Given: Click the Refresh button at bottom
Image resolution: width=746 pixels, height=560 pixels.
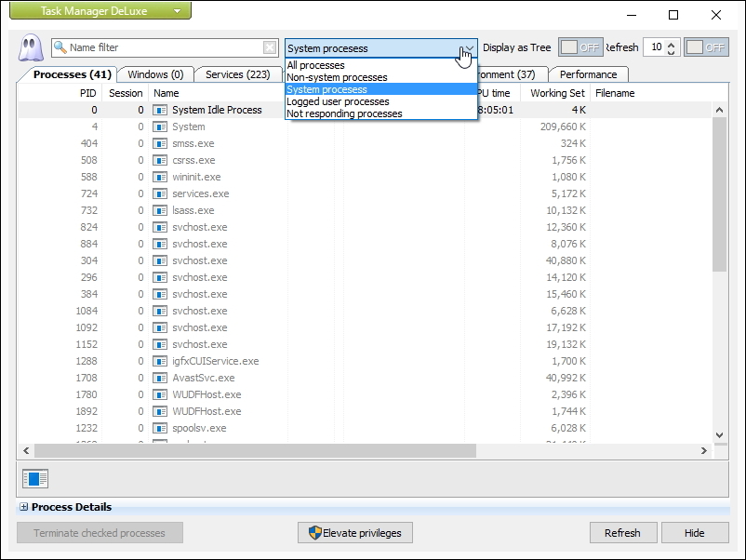Looking at the screenshot, I should pos(623,533).
